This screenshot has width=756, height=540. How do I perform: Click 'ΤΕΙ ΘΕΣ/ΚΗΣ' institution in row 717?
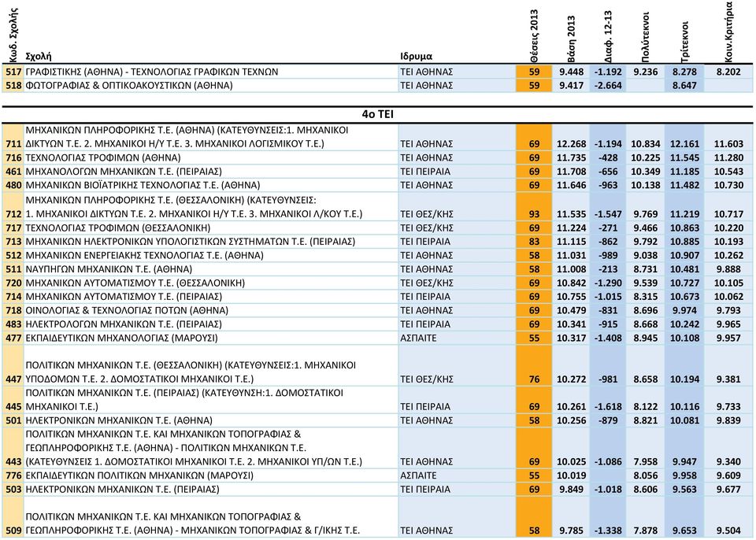(x=427, y=227)
